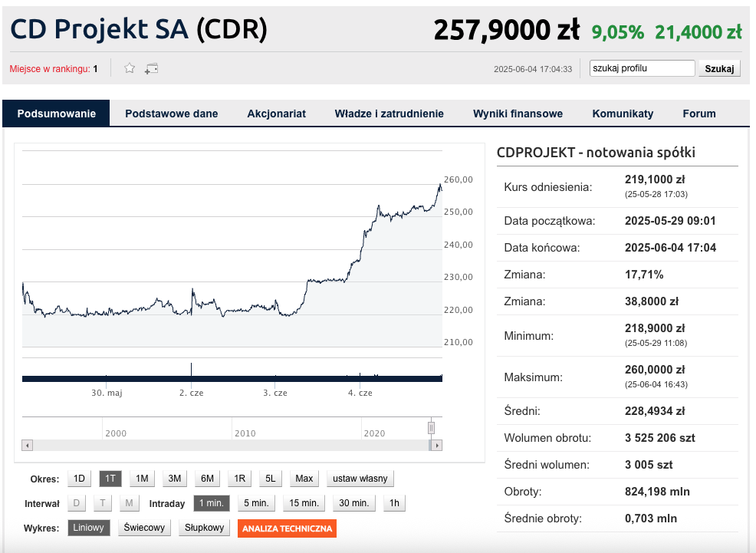This screenshot has height=553, width=756.
Task: Click the Data końcowa value 2025-06-04 17:04
Action: coord(671,248)
